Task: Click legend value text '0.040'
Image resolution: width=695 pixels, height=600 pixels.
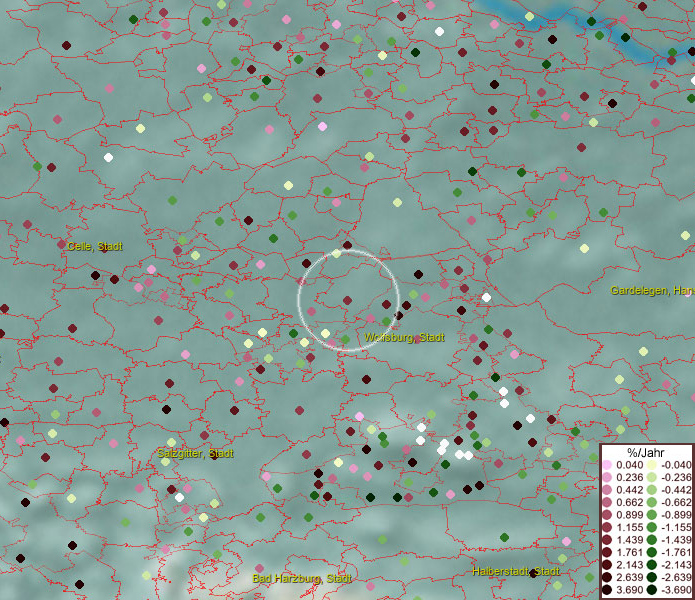Action: (x=629, y=465)
